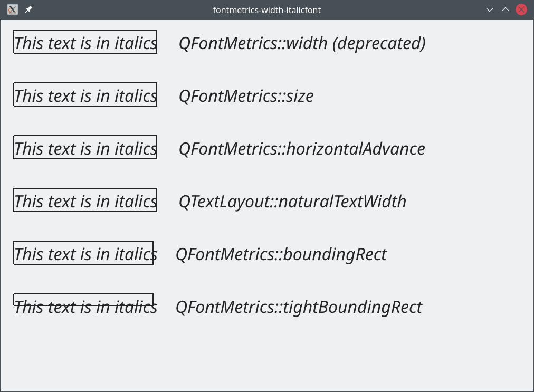This screenshot has width=534, height=392.
Task: Click the QFontMetrics::tightBoundingRect label
Action: 299,307
